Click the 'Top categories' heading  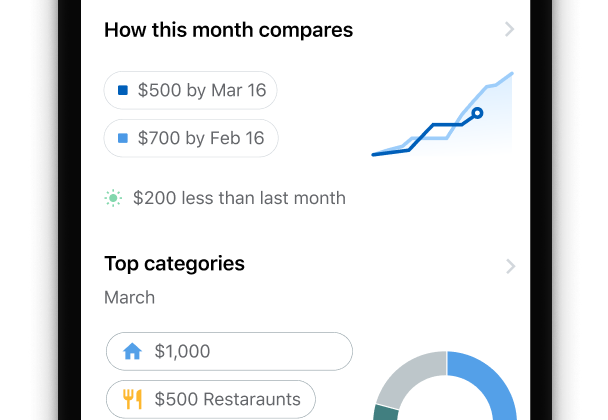point(174,264)
